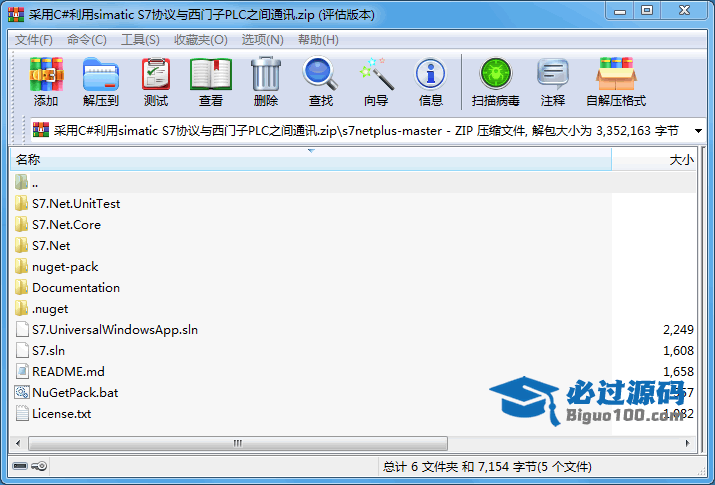715x485 pixels.
Task: Click the 删除 (Delete) trash icon
Action: coord(266,74)
